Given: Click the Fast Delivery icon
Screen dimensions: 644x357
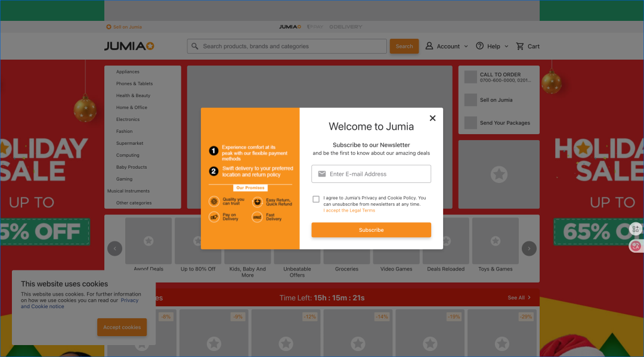Looking at the screenshot, I should click(x=257, y=217).
